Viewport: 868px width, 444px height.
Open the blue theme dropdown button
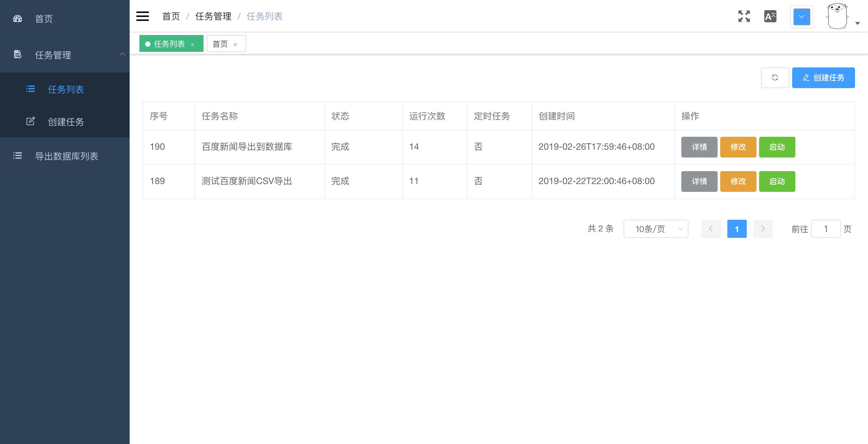(x=802, y=17)
